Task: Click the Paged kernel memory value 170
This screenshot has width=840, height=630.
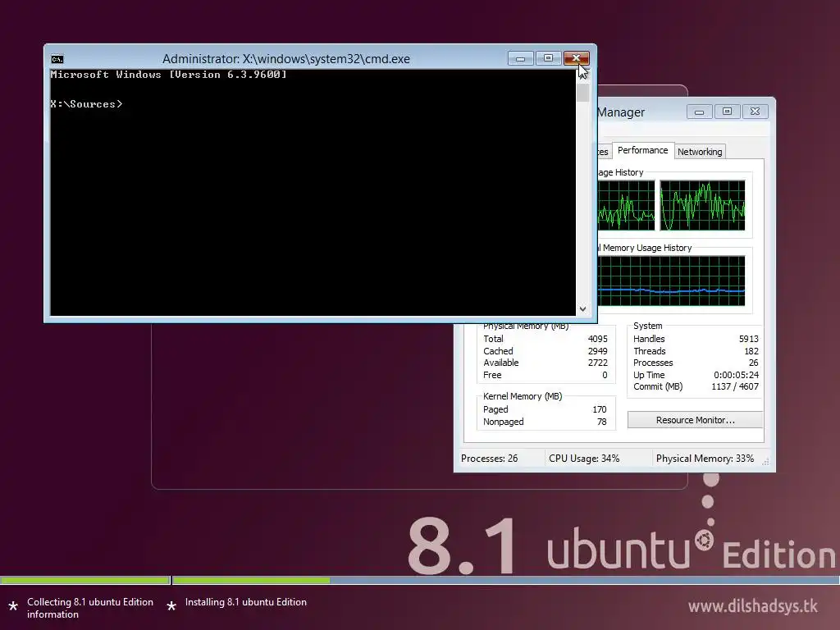Action: click(x=600, y=409)
